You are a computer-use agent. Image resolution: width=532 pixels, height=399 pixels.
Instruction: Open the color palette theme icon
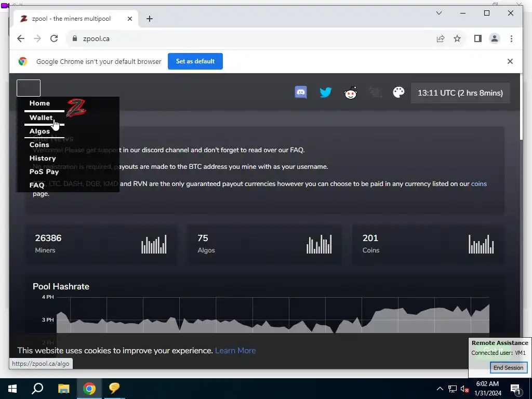398,92
